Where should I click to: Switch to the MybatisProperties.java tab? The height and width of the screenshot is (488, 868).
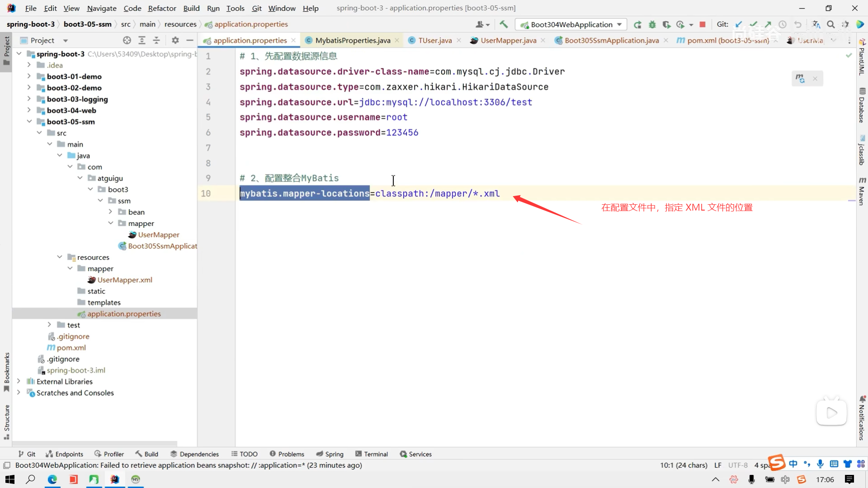tap(353, 40)
